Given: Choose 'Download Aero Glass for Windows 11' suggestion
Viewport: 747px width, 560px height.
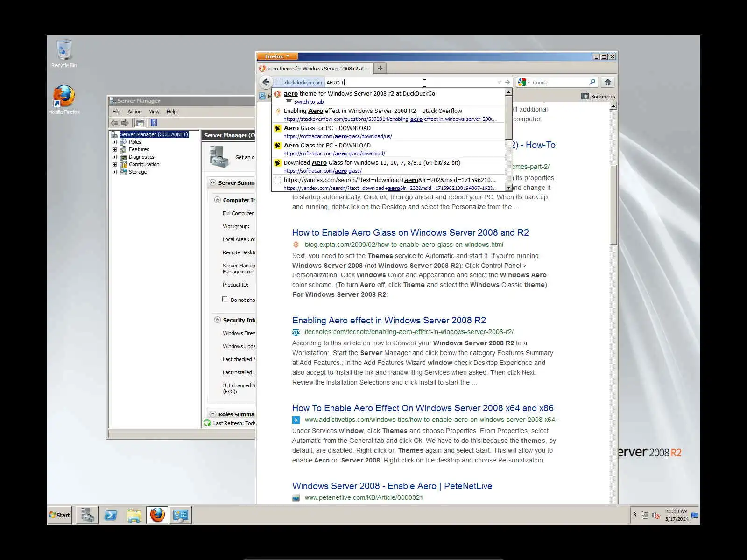Looking at the screenshot, I should click(389, 167).
